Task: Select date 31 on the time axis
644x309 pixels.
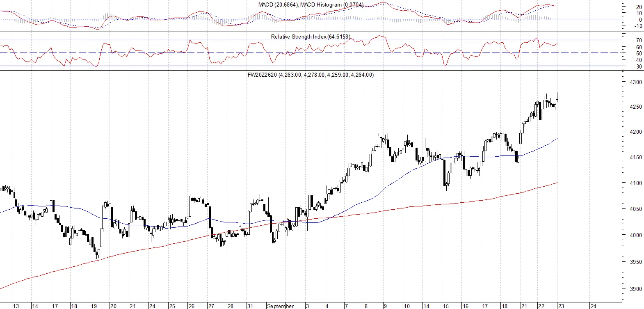Action: 250,306
